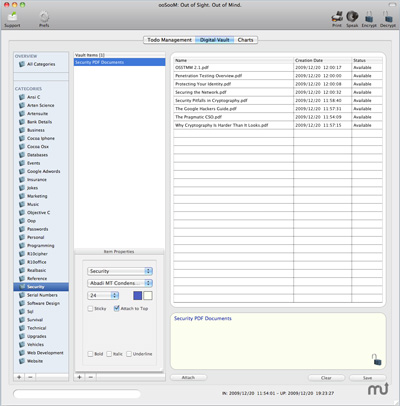Open the blue text color swatch
This screenshot has width=400, height=406.
[x=137, y=296]
